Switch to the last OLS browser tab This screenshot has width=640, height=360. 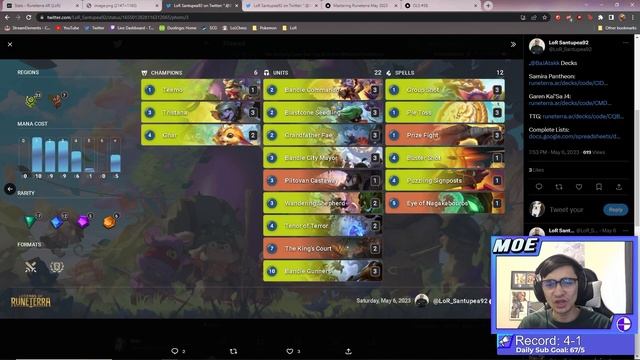click(x=441, y=6)
